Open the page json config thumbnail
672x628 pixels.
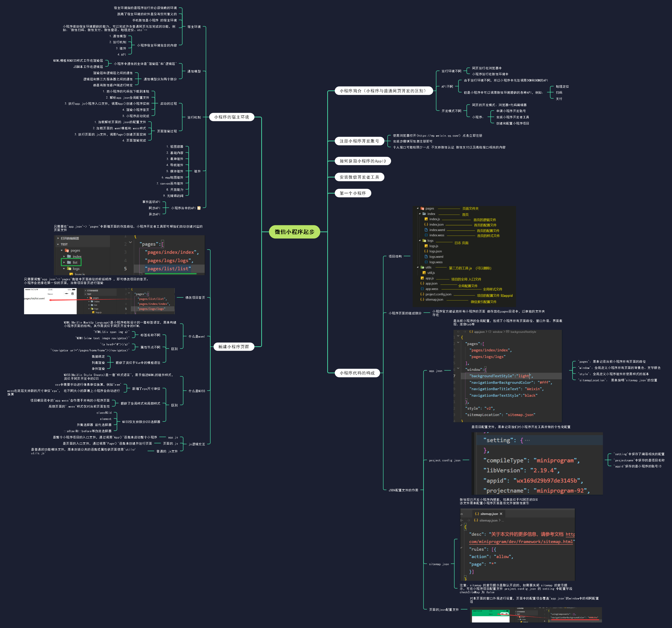[x=536, y=614]
